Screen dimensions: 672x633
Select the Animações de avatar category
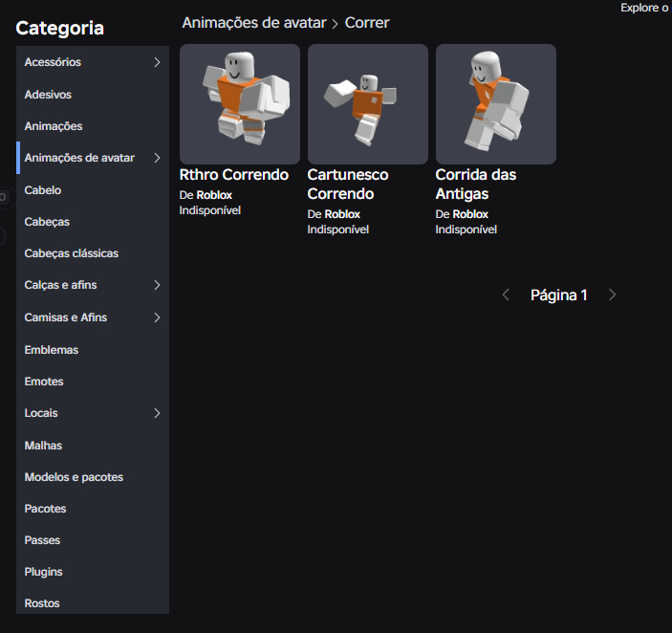93,158
